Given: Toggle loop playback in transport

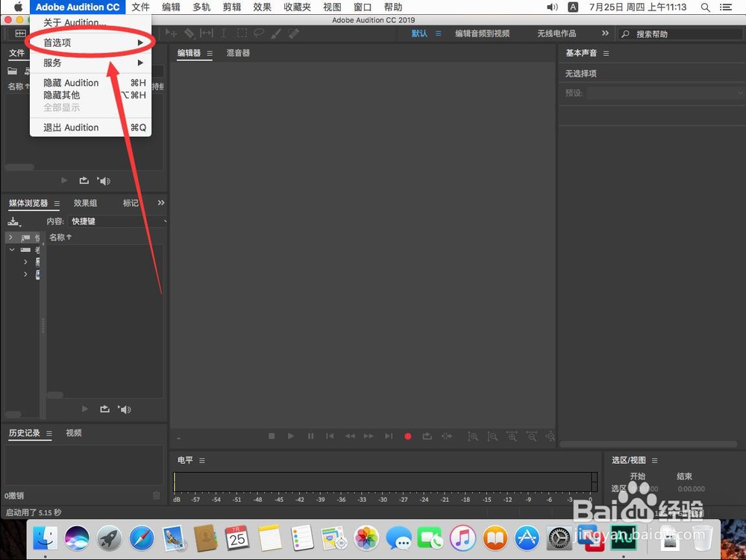Looking at the screenshot, I should point(427,436).
